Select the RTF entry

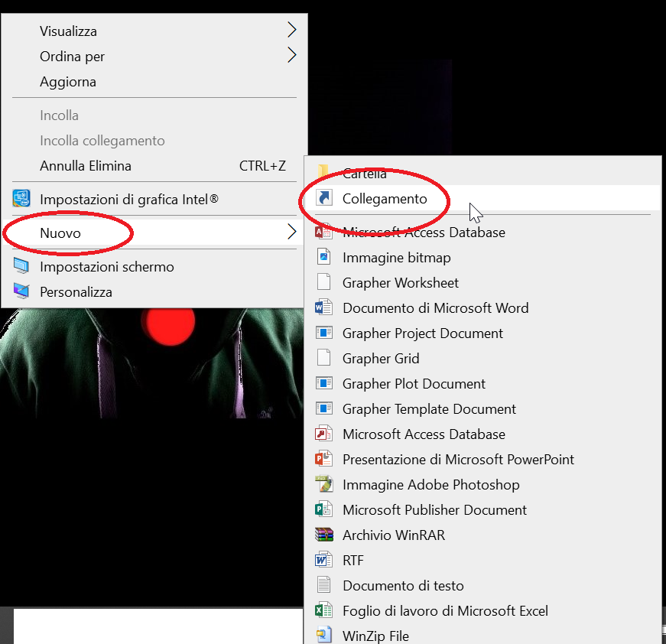point(483,561)
